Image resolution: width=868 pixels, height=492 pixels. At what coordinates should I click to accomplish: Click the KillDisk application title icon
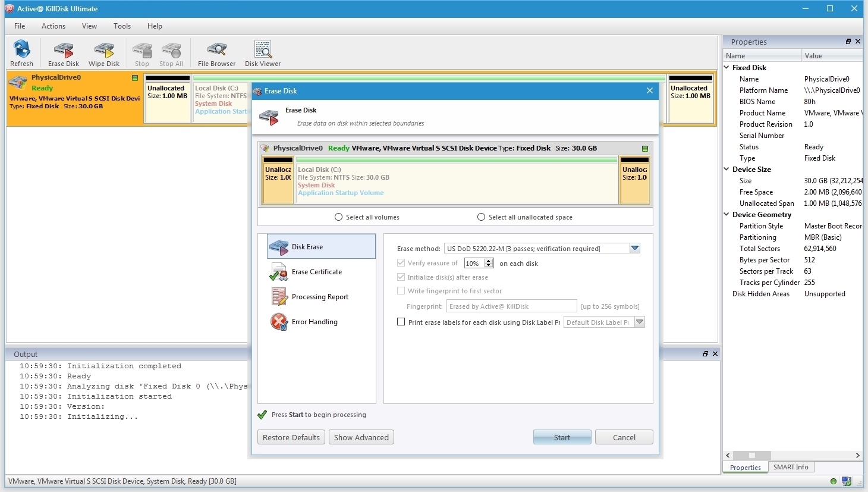pos(10,8)
